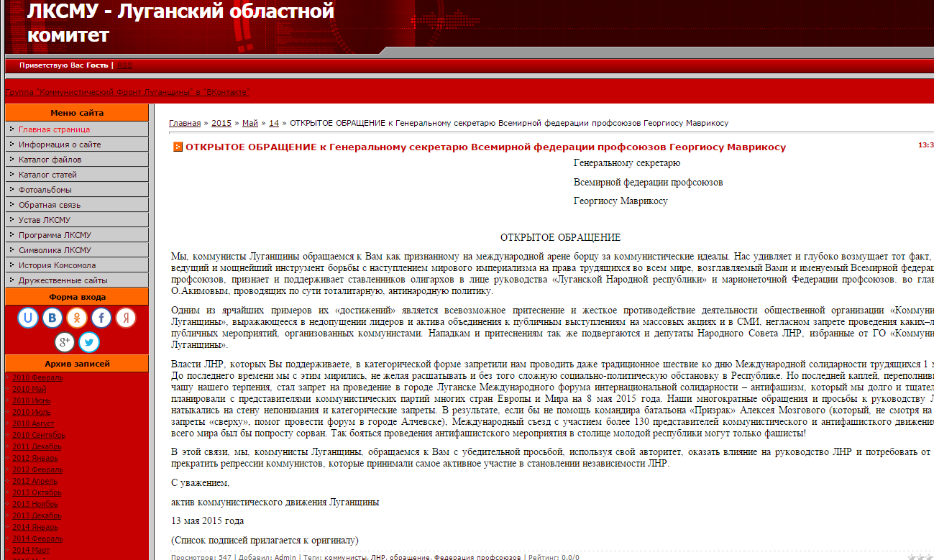The image size is (934, 560).
Task: Click the orange icon before the article title
Action: click(178, 147)
